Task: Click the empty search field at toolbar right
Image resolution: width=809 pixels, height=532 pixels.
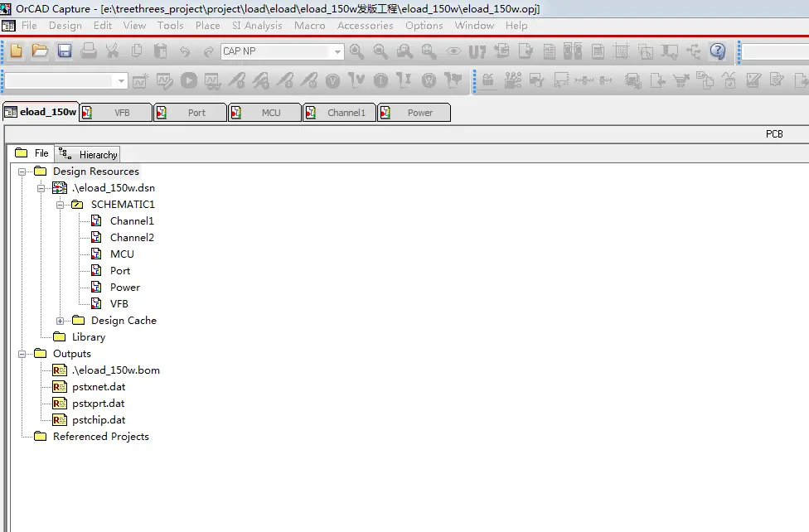Action: [x=775, y=51]
